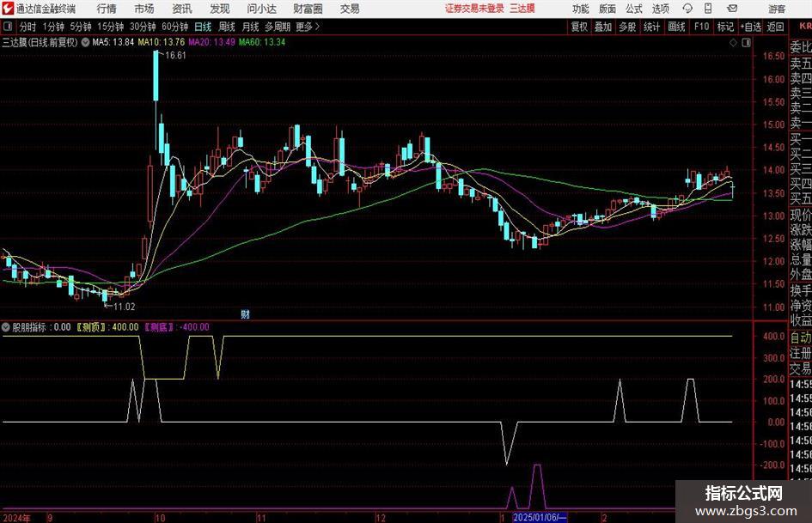
Task: Switch to the 分时 period tab
Action: 27,27
